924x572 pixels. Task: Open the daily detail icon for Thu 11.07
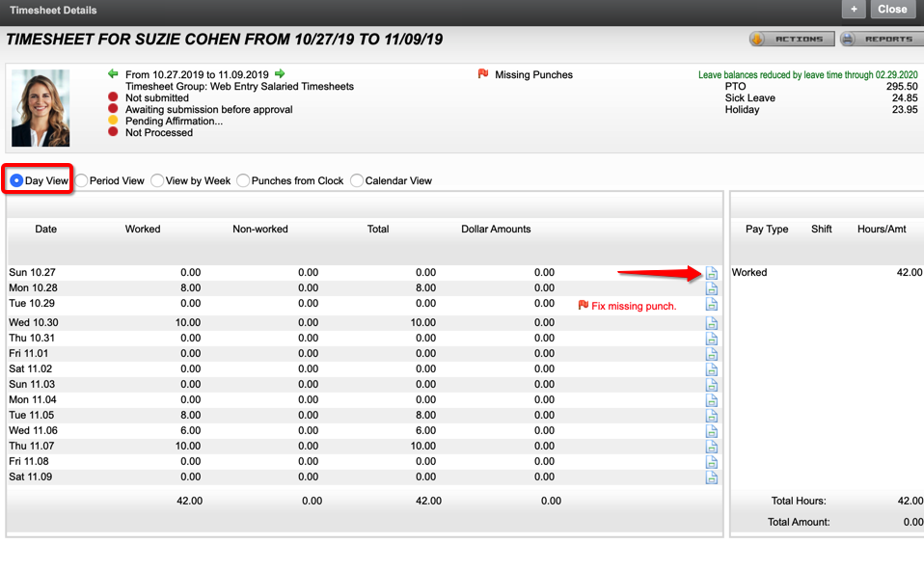(712, 447)
